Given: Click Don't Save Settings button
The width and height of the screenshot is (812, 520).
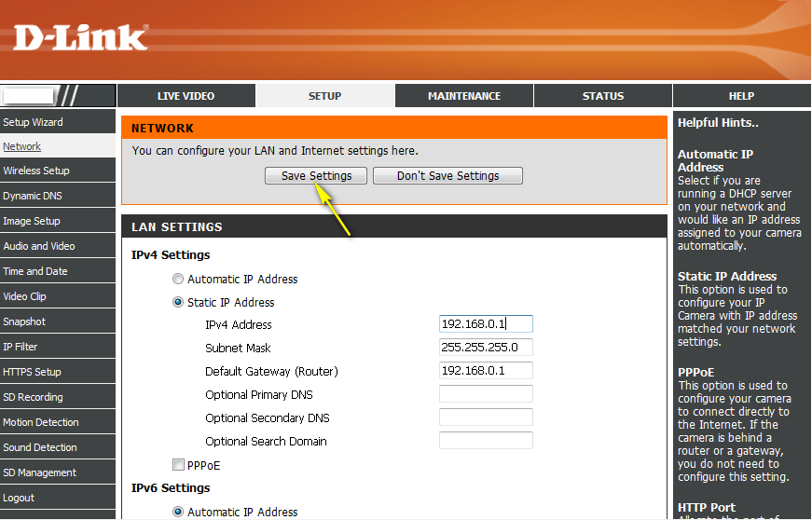Looking at the screenshot, I should [447, 176].
